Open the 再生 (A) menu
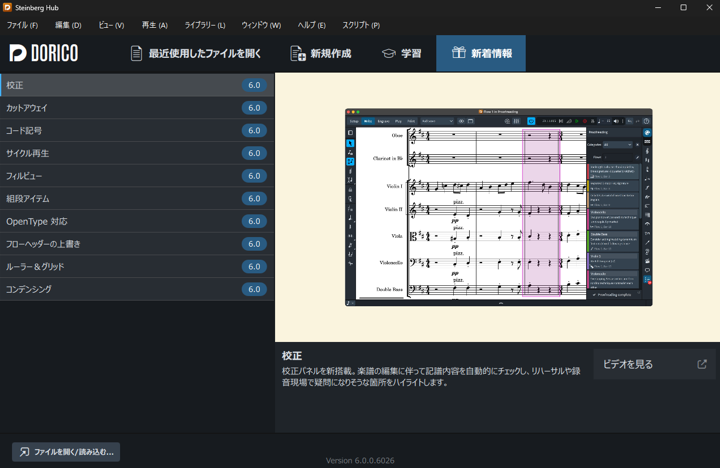720x468 pixels. (x=154, y=25)
